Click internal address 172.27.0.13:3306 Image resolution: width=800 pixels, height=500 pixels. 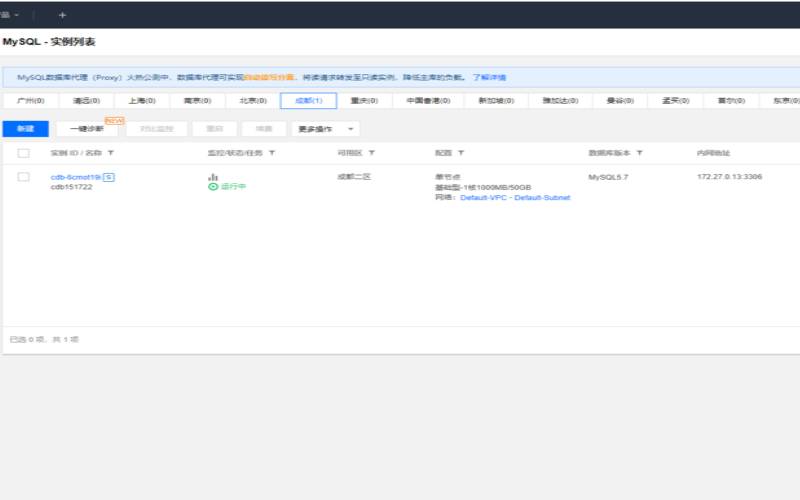click(730, 177)
